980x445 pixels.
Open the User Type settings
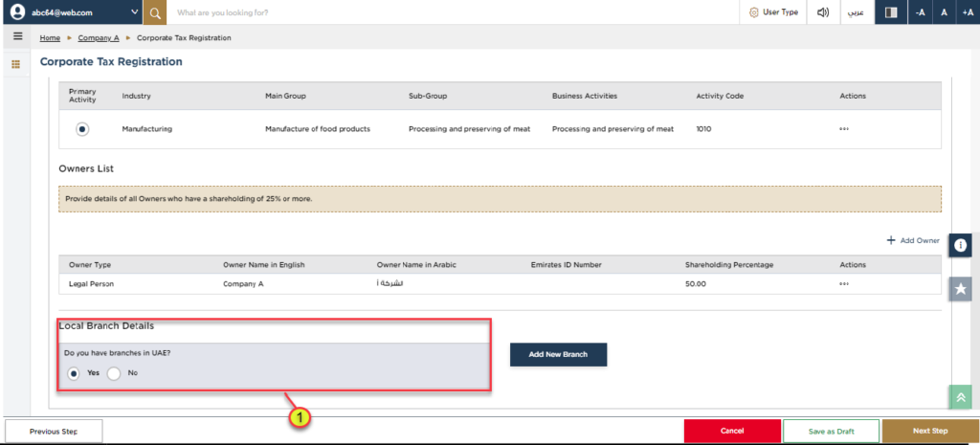pyautogui.click(x=773, y=11)
